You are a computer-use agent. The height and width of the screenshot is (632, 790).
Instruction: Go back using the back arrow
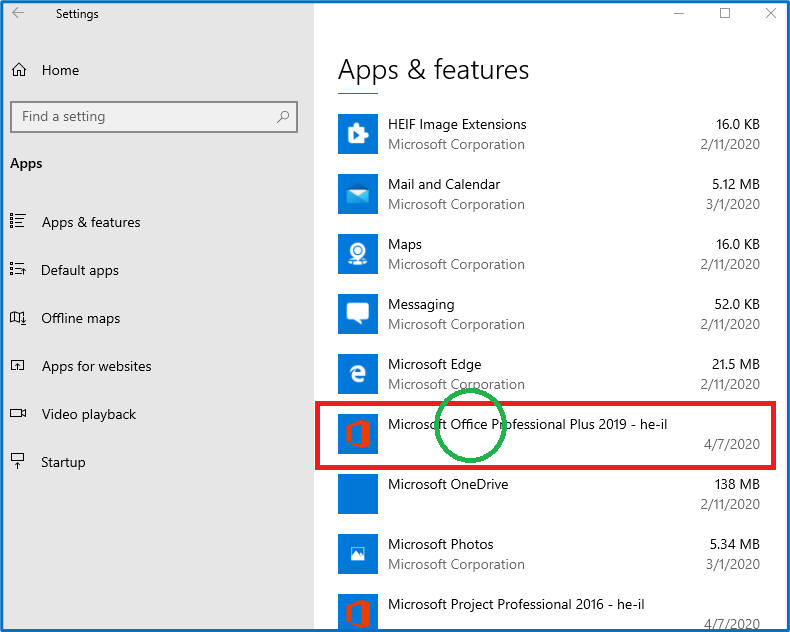point(18,14)
